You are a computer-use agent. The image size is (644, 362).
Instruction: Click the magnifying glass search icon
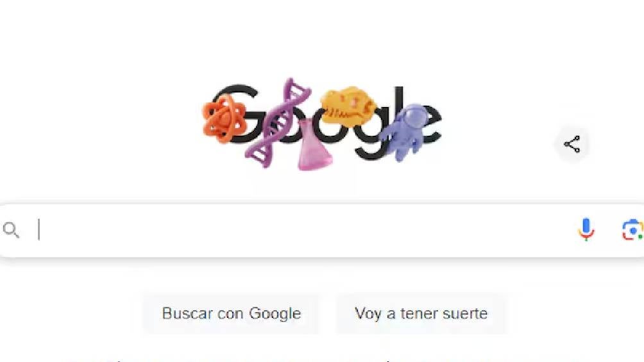click(11, 230)
